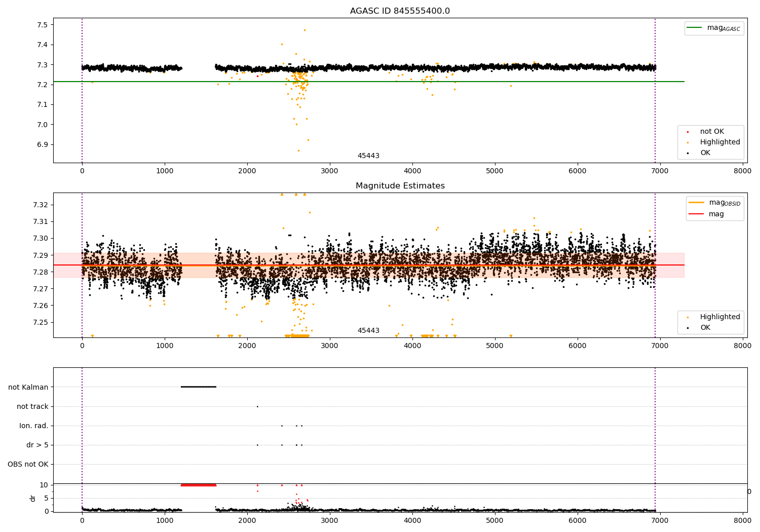This screenshot has width=760, height=532.
Task: Select the 'dr > 5' axis label
Action: pyautogui.click(x=37, y=445)
